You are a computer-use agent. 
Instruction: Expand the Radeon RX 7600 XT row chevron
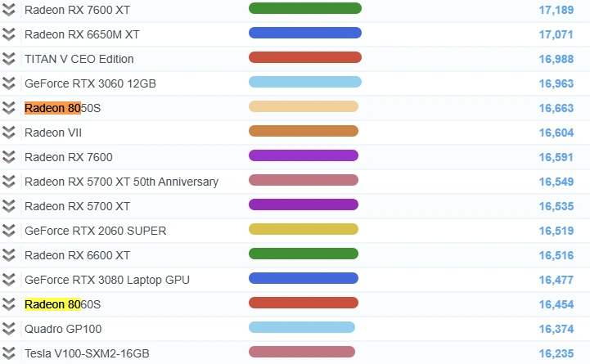(x=9, y=10)
